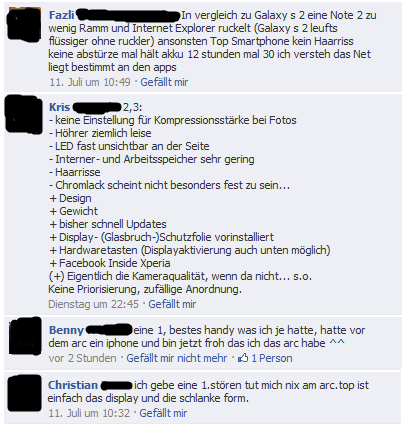Click the thumbs-up icon on Benny's comment
Viewport: 402px width, 426px height.
click(243, 358)
